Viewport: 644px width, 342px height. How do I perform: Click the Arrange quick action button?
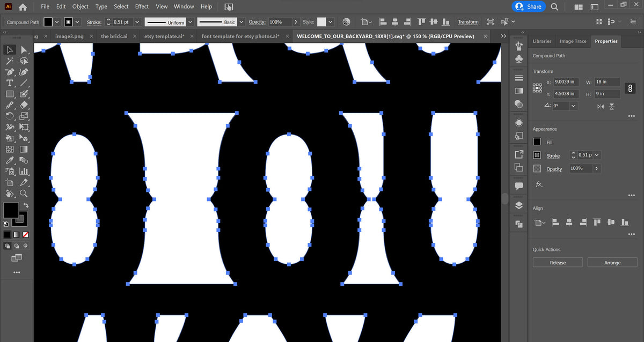(x=612, y=263)
